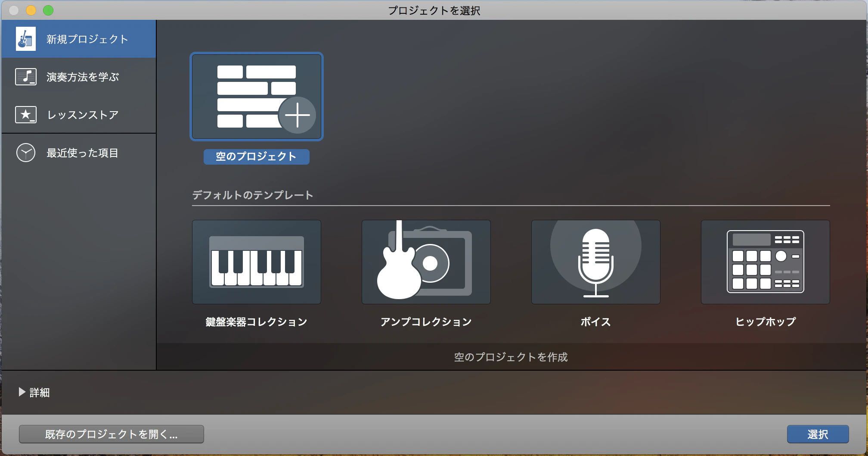This screenshot has width=868, height=456.
Task: Open the 新規プロジェクト sidebar section
Action: tap(79, 39)
